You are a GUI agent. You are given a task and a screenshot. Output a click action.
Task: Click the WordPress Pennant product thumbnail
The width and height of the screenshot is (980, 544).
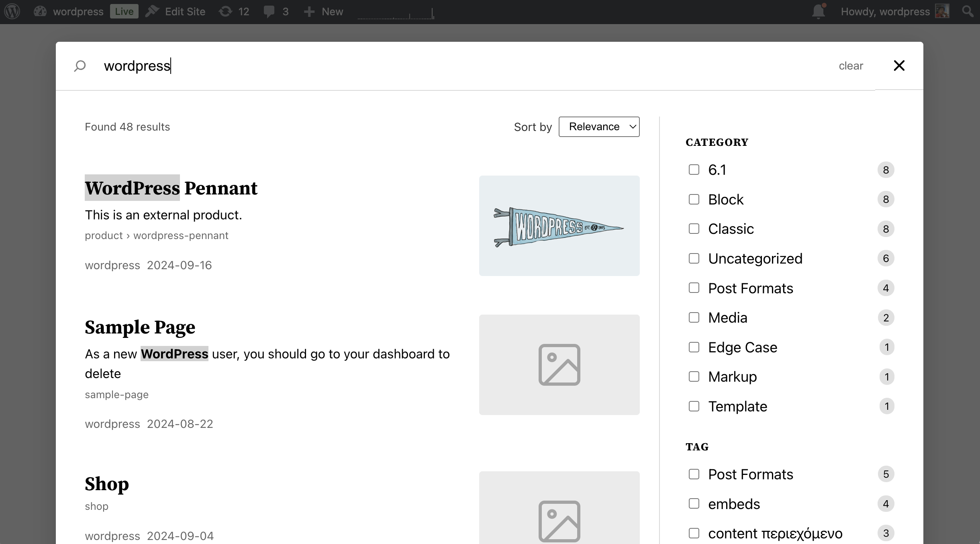[559, 226]
